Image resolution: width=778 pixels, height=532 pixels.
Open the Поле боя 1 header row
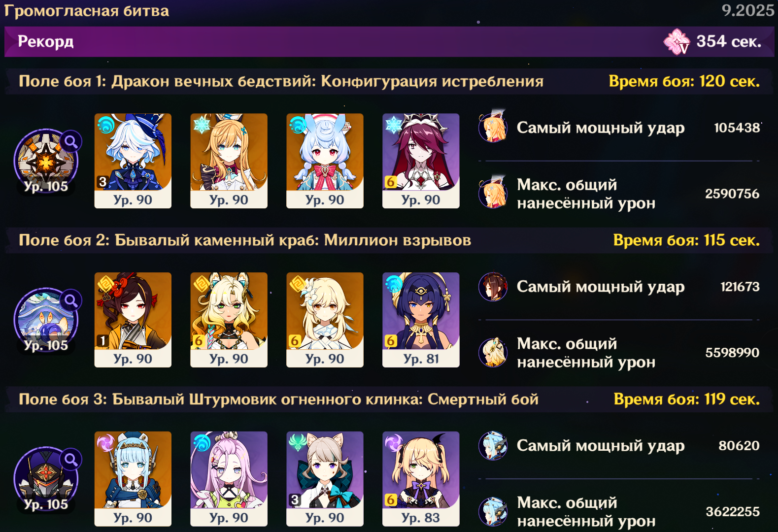point(389,81)
